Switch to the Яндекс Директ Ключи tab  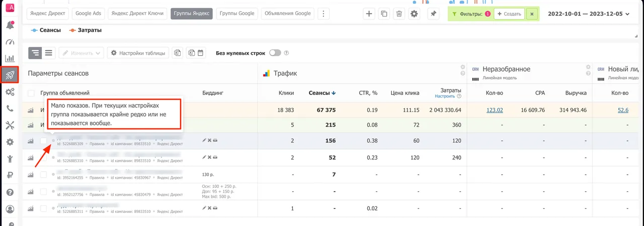click(x=137, y=14)
